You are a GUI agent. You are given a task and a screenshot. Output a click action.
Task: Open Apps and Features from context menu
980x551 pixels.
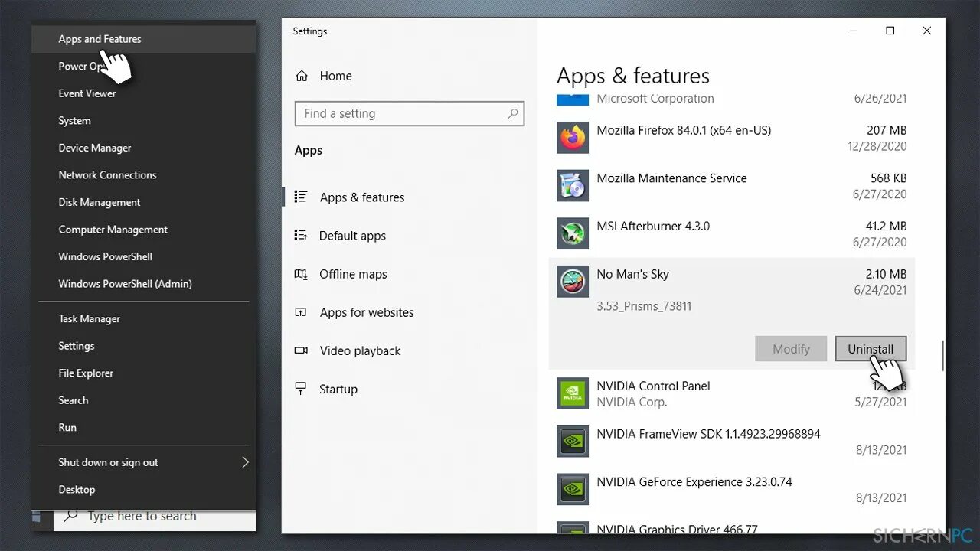click(x=143, y=39)
